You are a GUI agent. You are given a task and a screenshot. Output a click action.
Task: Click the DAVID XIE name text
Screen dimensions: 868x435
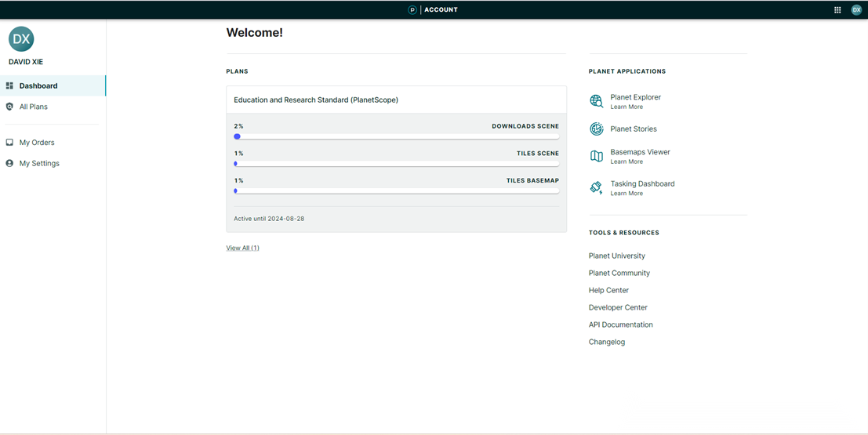pos(25,62)
